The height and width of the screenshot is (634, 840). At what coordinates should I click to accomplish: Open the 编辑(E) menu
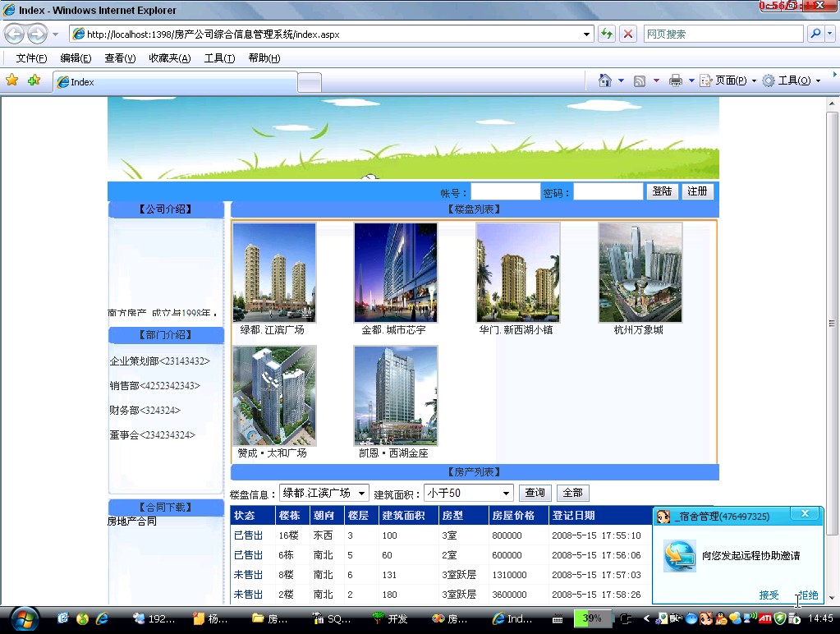pos(76,57)
